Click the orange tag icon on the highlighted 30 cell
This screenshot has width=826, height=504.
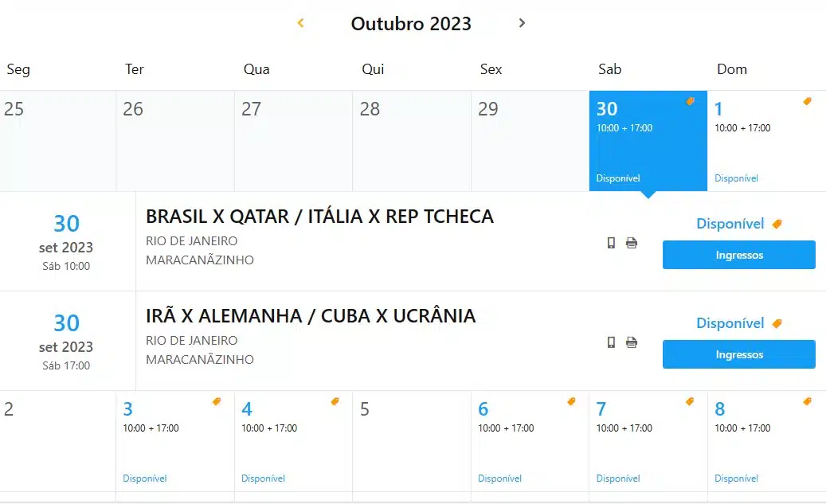coord(690,102)
